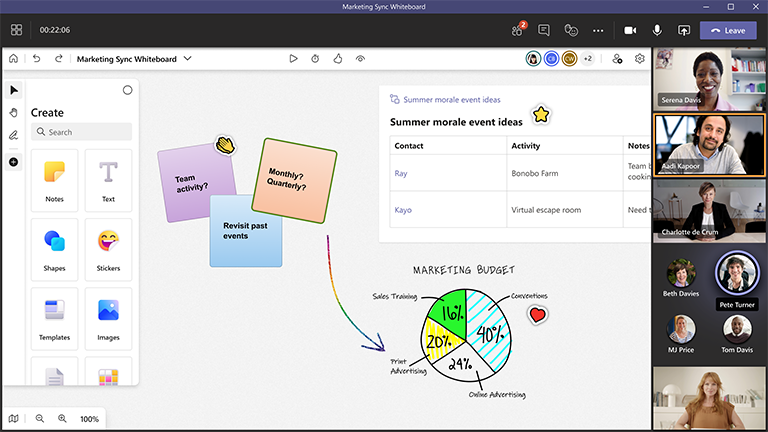The image size is (768, 432).
Task: Click the circle button in Create panel corner
Action: pyautogui.click(x=127, y=90)
